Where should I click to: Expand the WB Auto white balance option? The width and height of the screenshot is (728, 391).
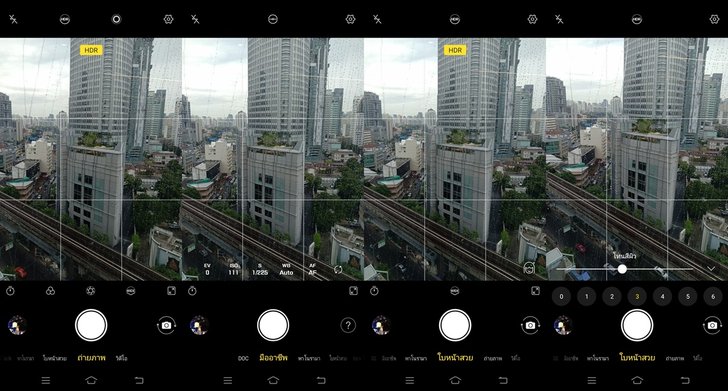click(286, 269)
